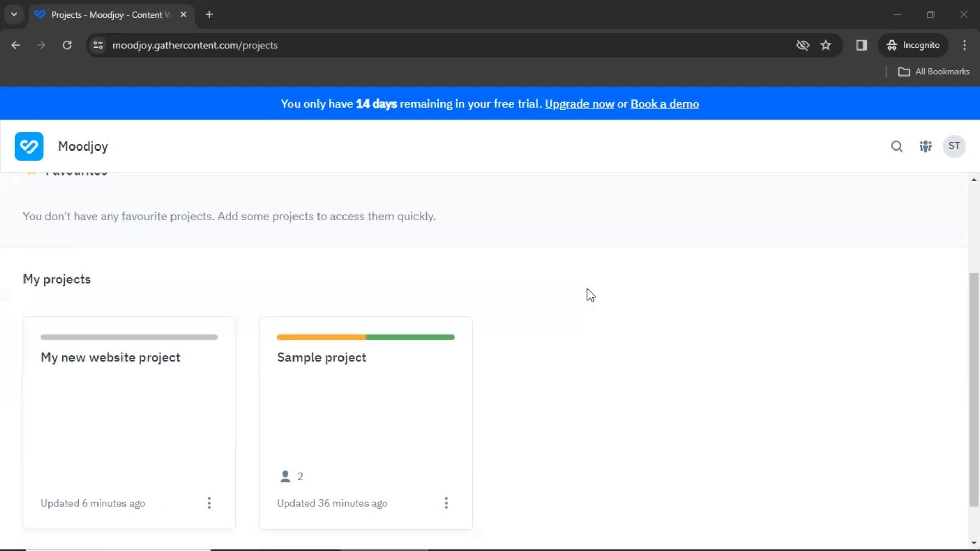
Task: Open the Sample project card
Action: click(x=365, y=423)
